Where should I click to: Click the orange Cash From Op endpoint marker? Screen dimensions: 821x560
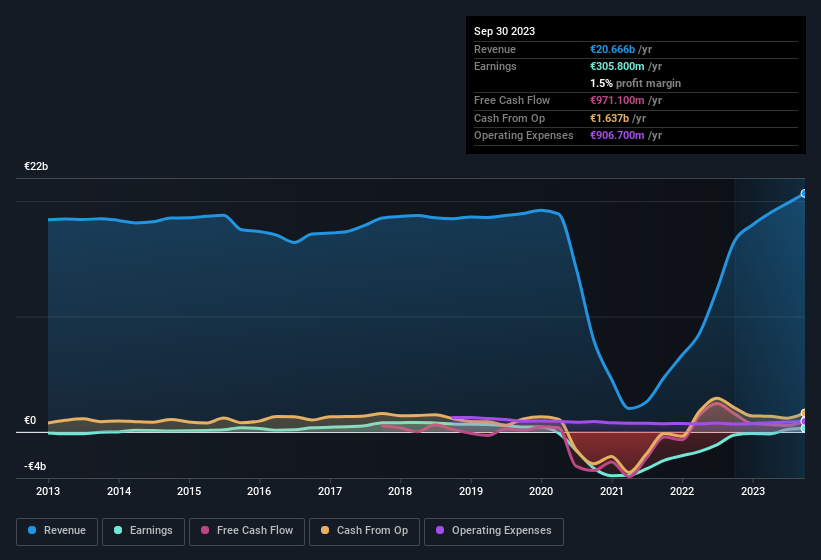pos(804,413)
